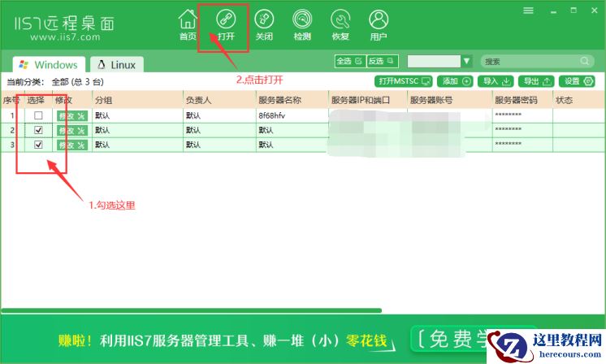Click 修改 edit button in row 1
Image resolution: width=606 pixels, height=364 pixels.
(72, 115)
